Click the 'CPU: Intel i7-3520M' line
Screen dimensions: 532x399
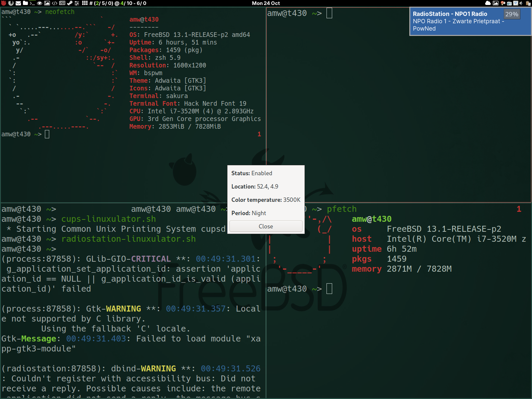coord(191,111)
